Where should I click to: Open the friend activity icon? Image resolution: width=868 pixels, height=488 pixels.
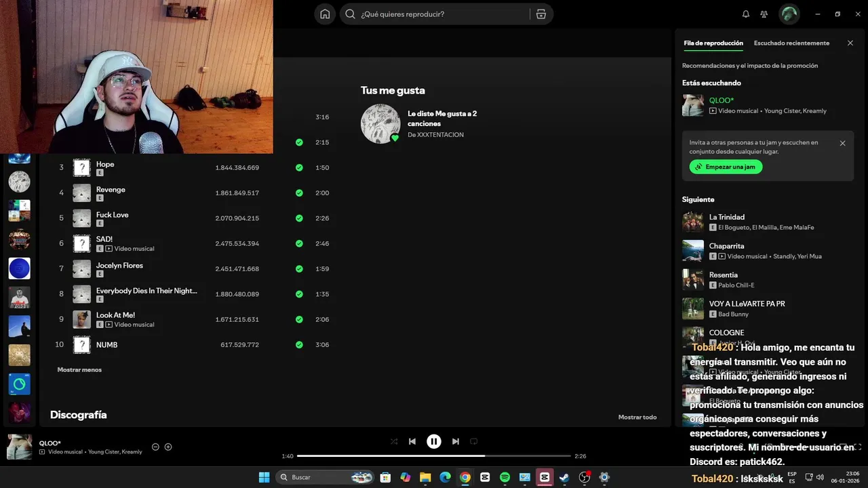[x=764, y=14]
